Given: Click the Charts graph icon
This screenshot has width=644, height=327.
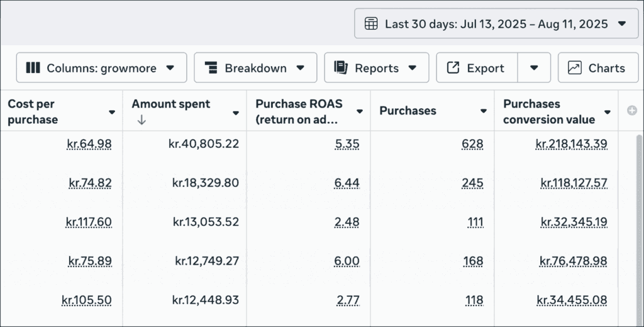Looking at the screenshot, I should pos(575,68).
